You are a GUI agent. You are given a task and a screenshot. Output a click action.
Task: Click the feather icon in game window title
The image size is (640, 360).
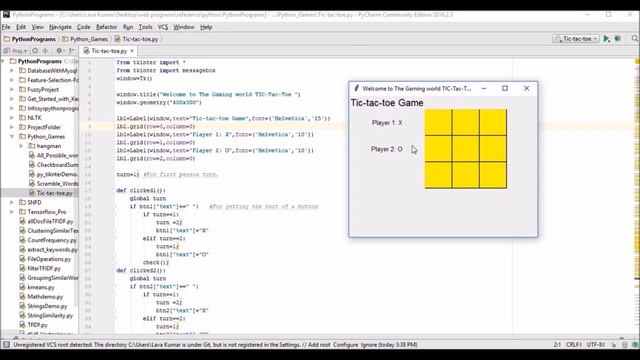point(356,88)
